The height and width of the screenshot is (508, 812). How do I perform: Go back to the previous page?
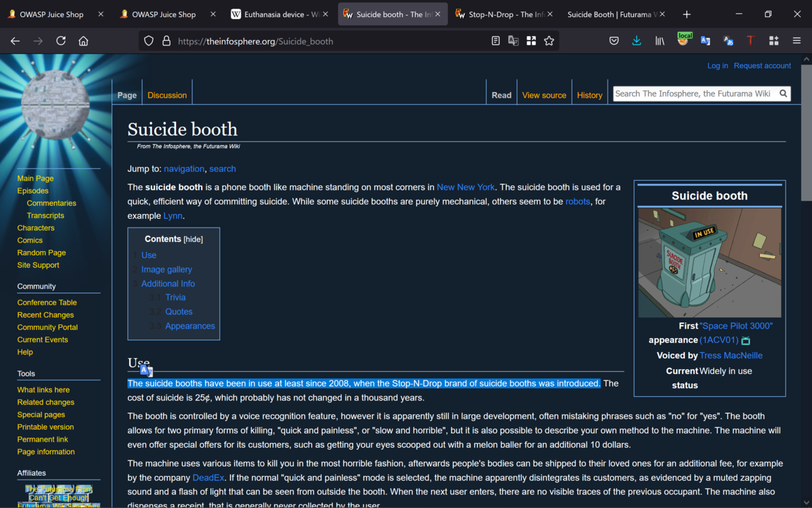coord(15,41)
